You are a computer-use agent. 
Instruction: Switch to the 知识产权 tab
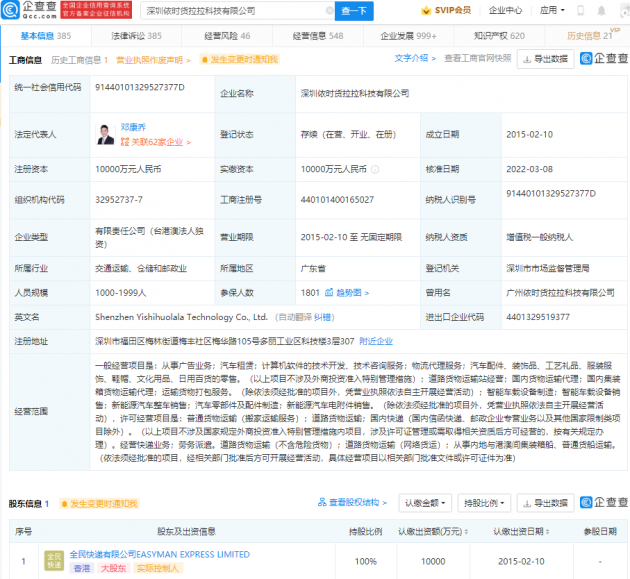pyautogui.click(x=499, y=36)
